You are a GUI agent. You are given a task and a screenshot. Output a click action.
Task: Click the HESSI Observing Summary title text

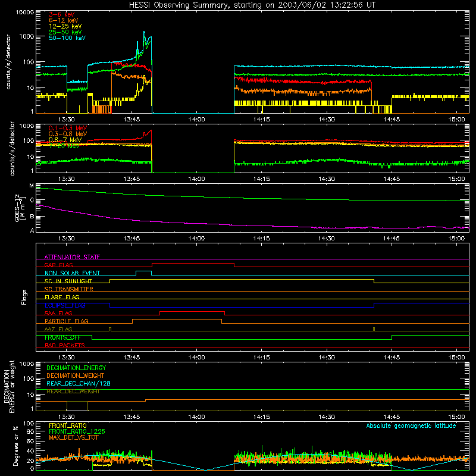point(252,5)
